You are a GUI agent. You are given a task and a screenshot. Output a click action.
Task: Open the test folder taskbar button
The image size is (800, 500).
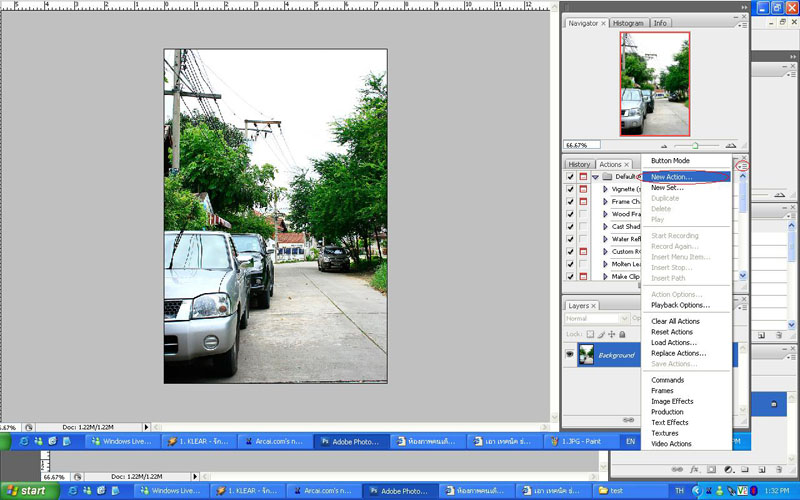[x=631, y=491]
